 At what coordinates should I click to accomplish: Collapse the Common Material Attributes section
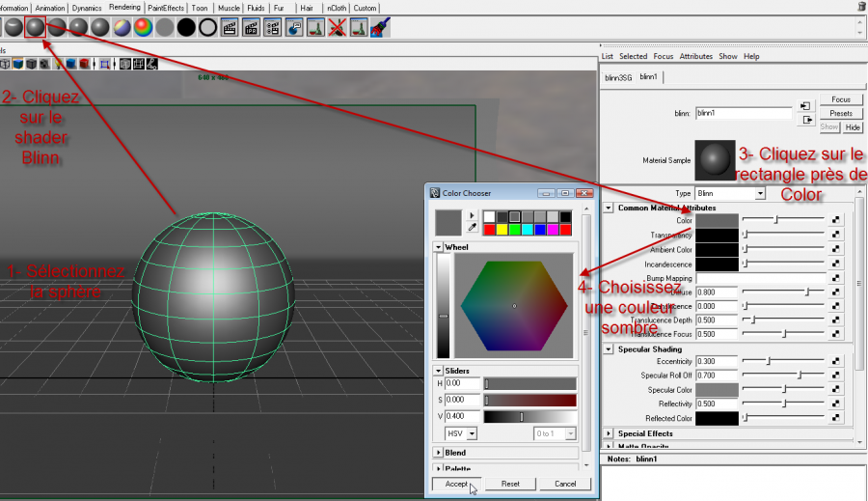point(609,208)
